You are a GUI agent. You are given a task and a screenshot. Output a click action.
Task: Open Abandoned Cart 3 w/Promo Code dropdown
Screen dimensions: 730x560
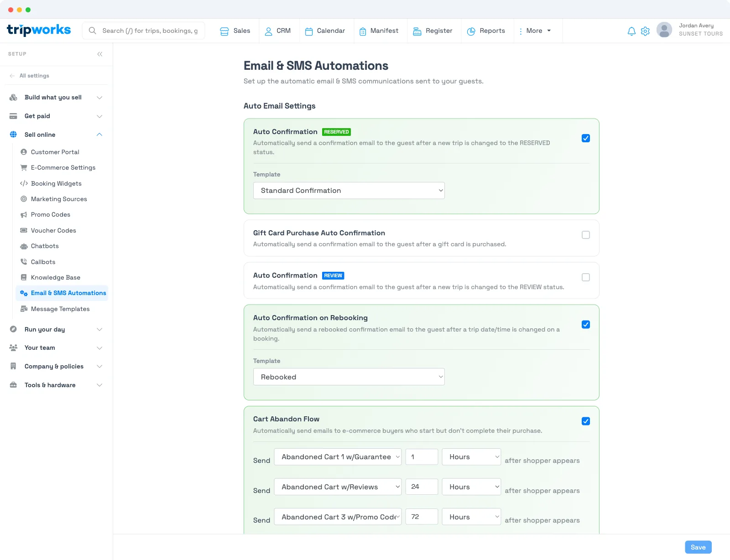[x=338, y=517]
